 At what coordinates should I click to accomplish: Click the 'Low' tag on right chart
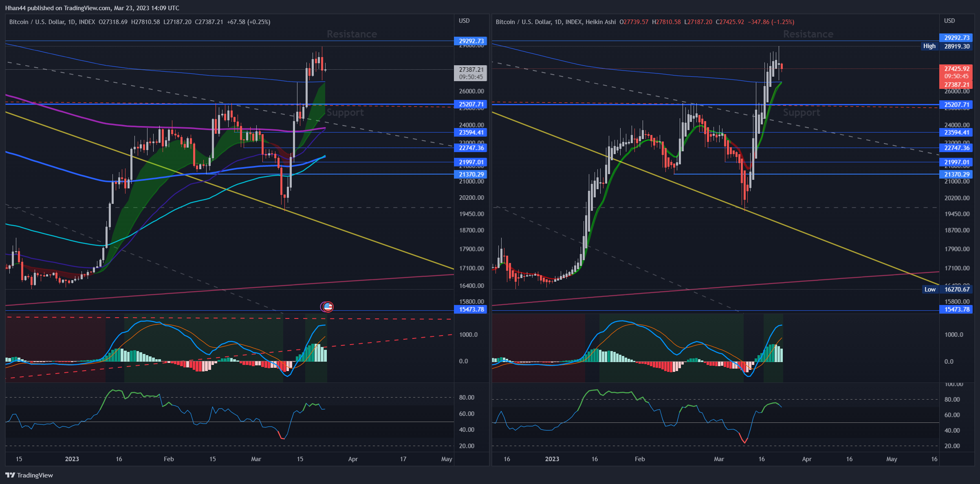click(x=930, y=289)
